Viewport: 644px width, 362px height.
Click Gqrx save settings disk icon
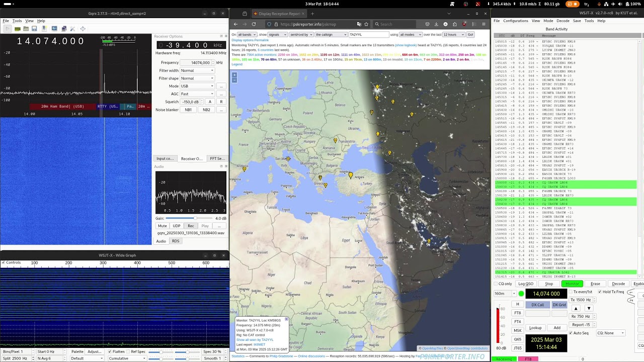[x=34, y=29]
